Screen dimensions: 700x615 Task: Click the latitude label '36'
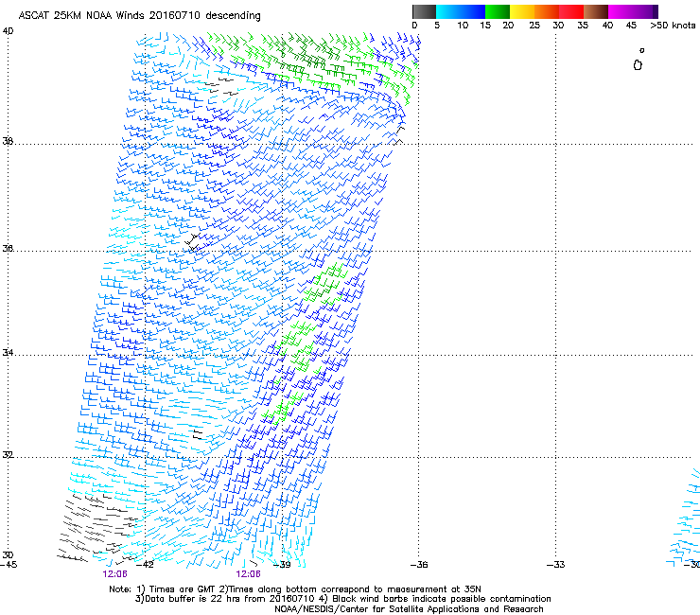pos(8,248)
